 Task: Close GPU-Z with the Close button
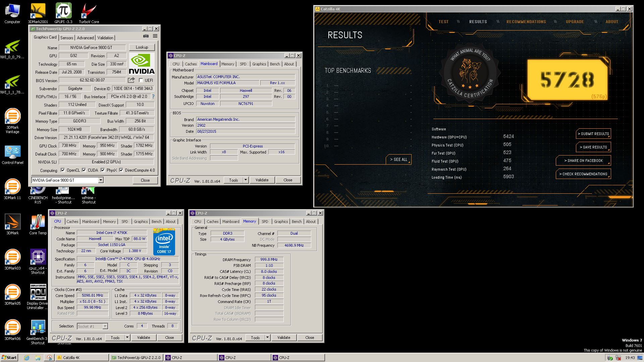145,180
